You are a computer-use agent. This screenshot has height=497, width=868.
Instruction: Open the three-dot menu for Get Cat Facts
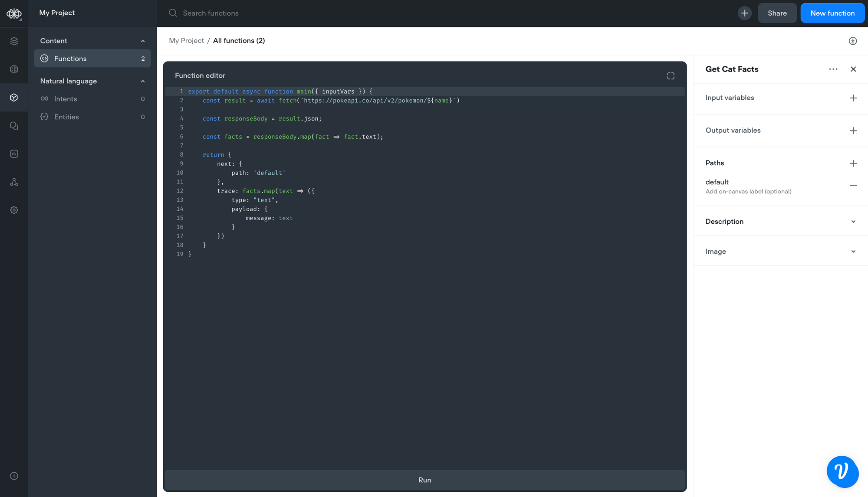(833, 69)
